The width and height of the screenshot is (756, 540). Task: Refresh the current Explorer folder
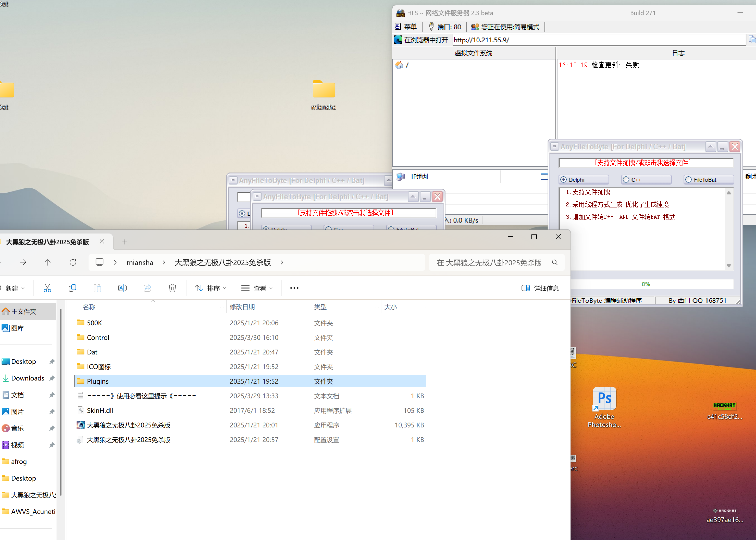pos(73,262)
